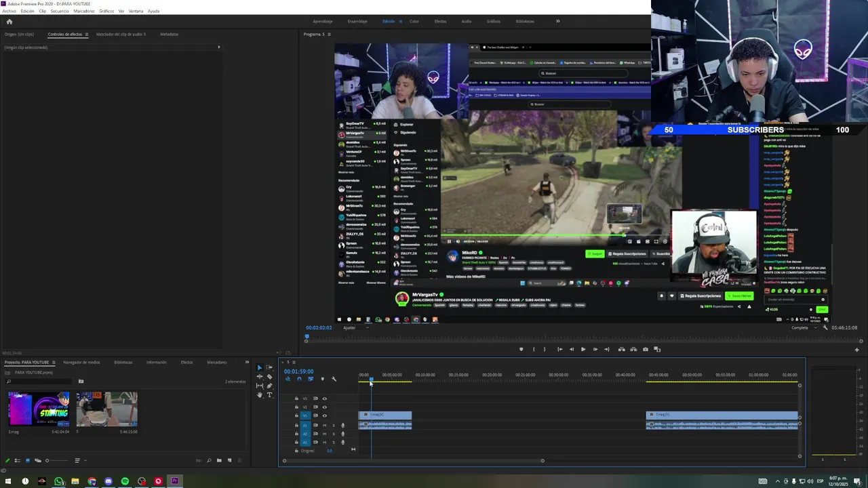Toggle Linked Selection in timeline

(x=311, y=379)
